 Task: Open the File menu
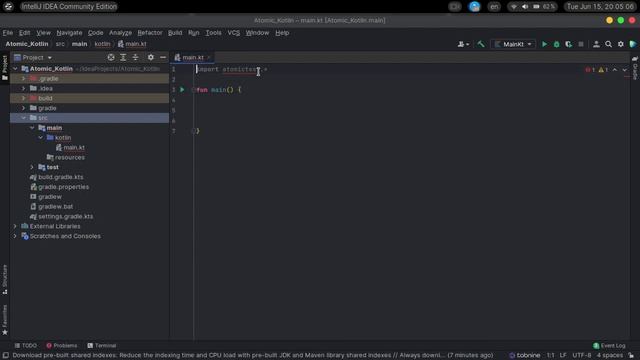pos(8,33)
